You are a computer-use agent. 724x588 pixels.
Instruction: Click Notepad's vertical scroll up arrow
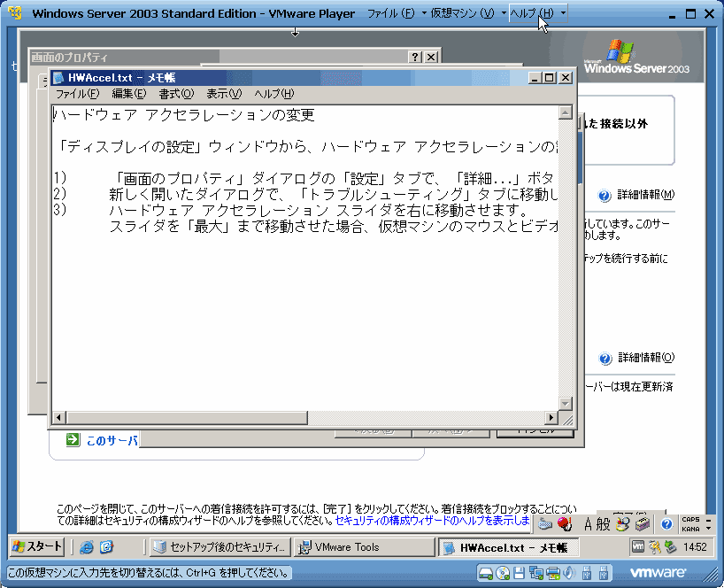[566, 112]
